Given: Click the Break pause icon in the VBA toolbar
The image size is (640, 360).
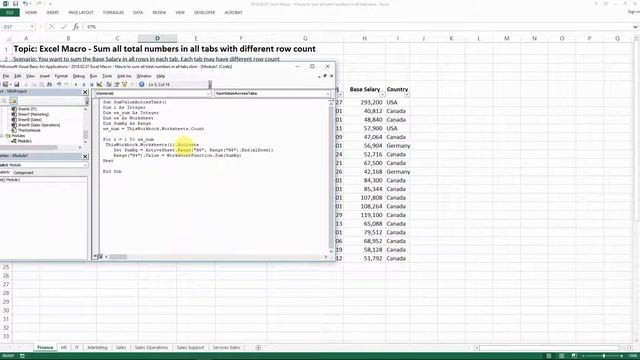Looking at the screenshot, I should coord(84,84).
